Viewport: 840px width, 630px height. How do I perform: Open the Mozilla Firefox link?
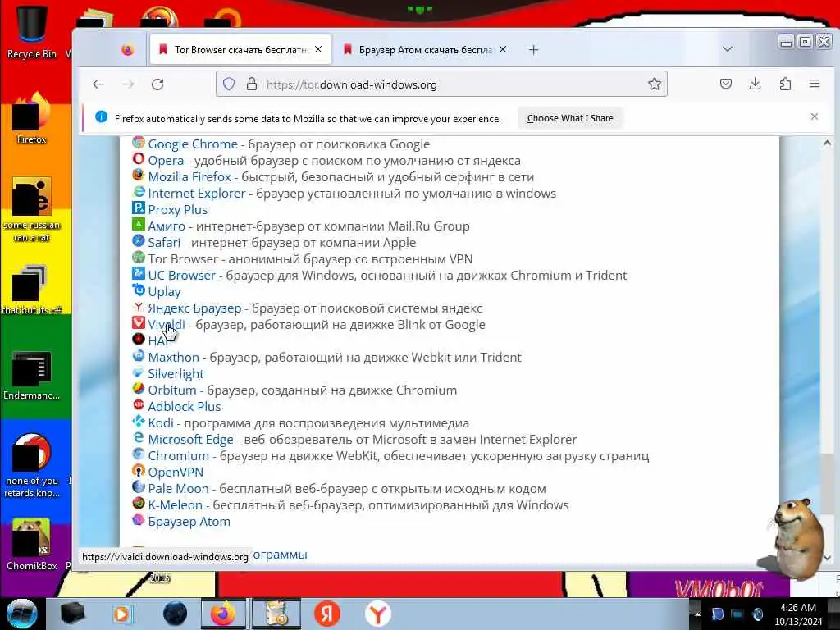tap(189, 177)
